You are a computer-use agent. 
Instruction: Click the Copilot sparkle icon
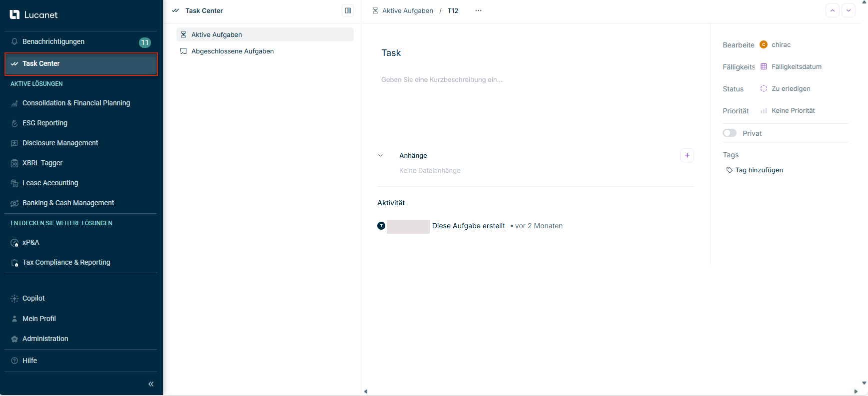[14, 299]
